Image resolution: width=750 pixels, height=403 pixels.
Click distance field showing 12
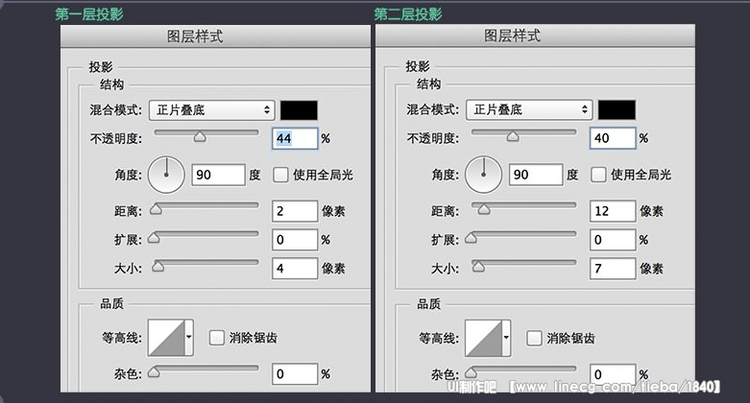click(x=613, y=211)
